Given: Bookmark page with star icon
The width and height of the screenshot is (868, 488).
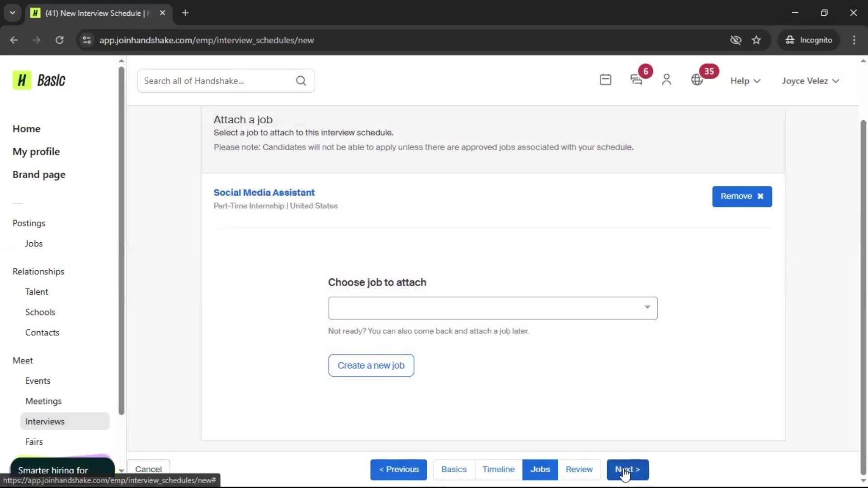Looking at the screenshot, I should pyautogui.click(x=756, y=40).
